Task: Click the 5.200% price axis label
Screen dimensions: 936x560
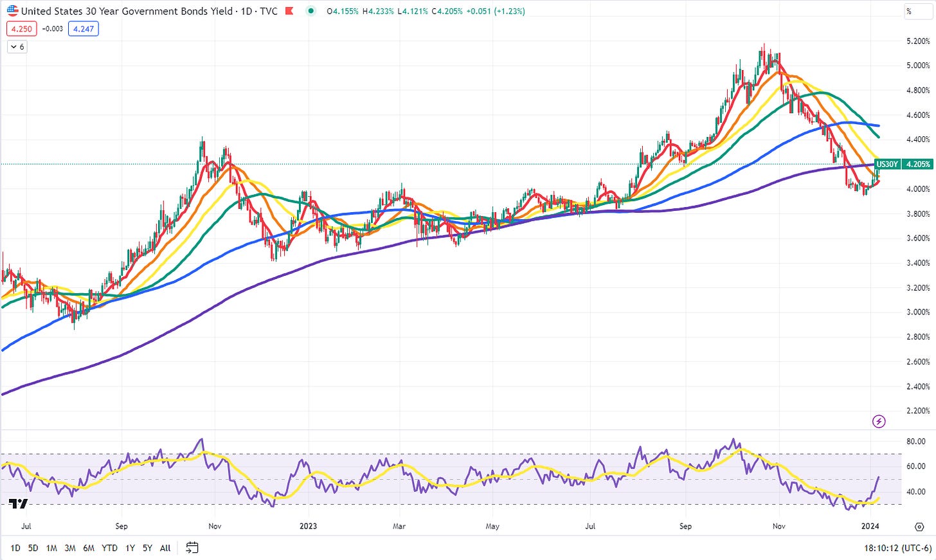Action: pyautogui.click(x=917, y=41)
